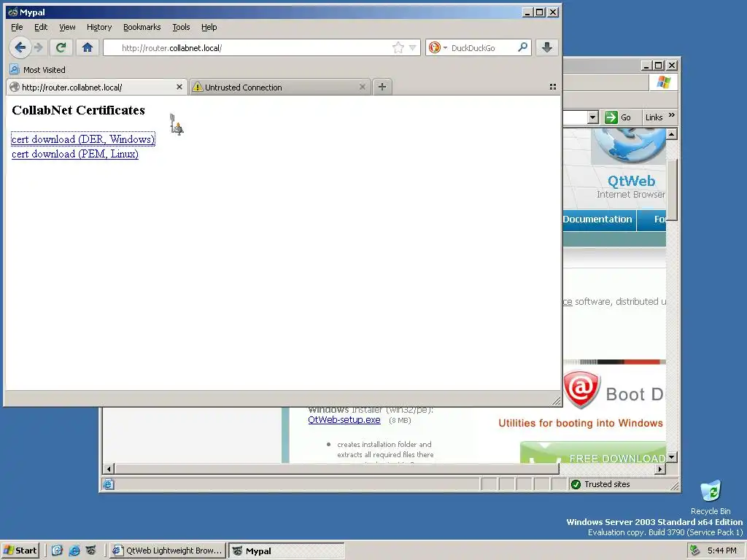
Task: Open the Mypal downloads arrow button
Action: pyautogui.click(x=547, y=47)
